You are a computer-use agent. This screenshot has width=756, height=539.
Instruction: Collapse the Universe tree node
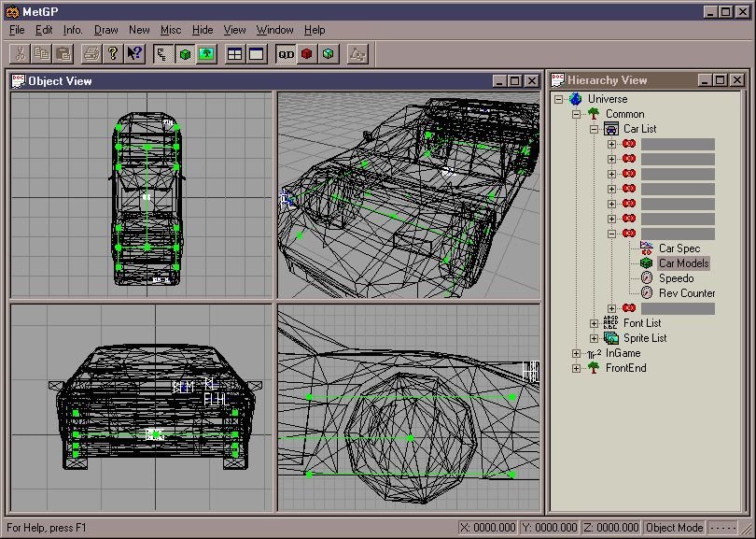pos(558,99)
